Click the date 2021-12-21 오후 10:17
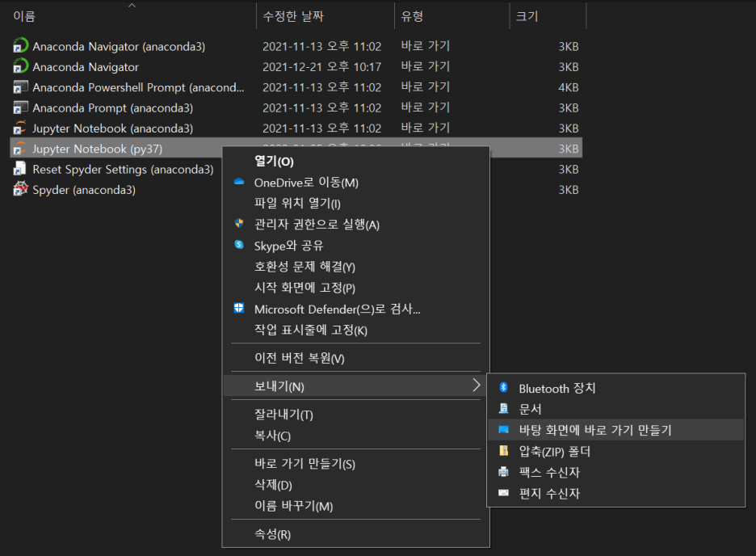This screenshot has width=756, height=556. [321, 66]
